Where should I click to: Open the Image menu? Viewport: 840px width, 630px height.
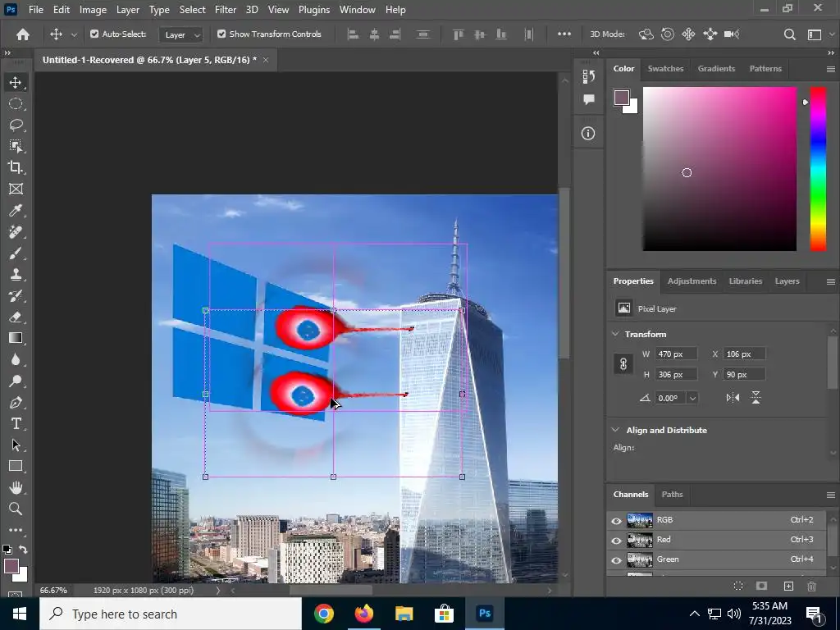pyautogui.click(x=94, y=10)
